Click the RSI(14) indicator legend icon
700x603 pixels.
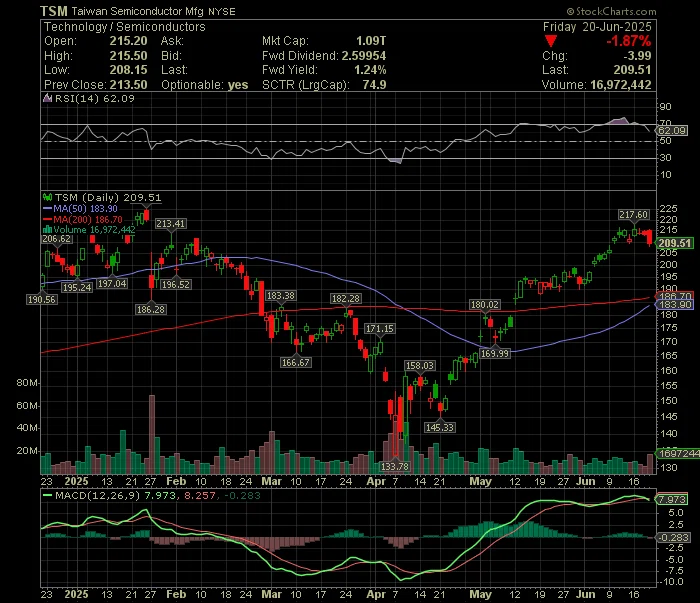point(47,98)
